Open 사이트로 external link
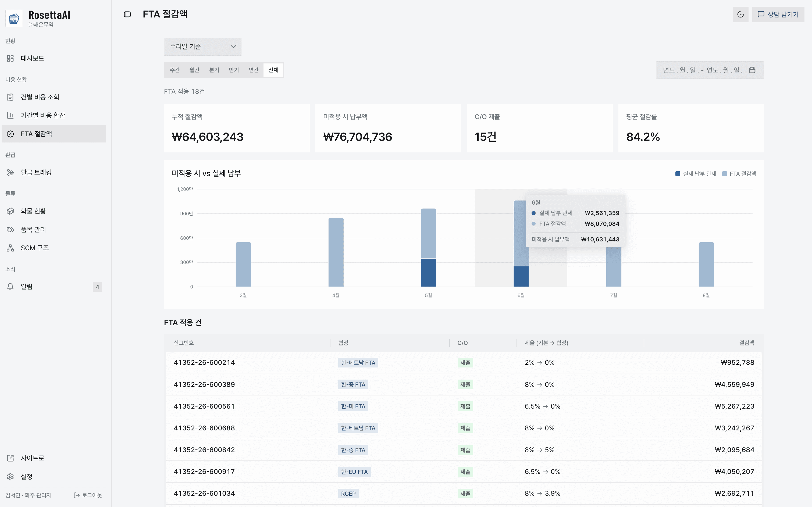 [54, 458]
